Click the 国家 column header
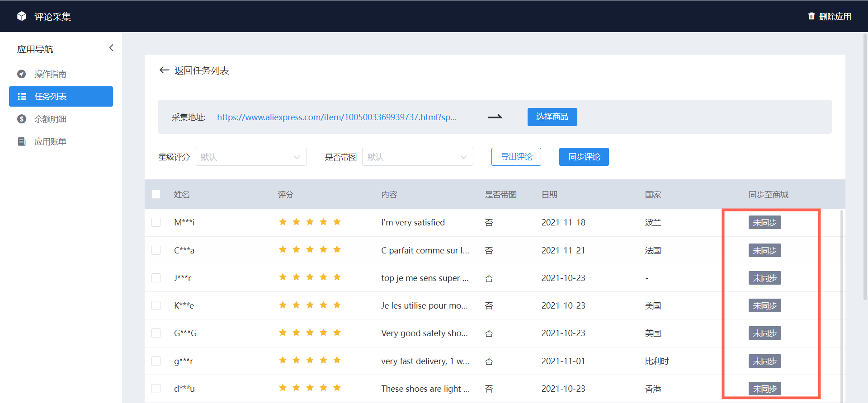 pyautogui.click(x=653, y=194)
